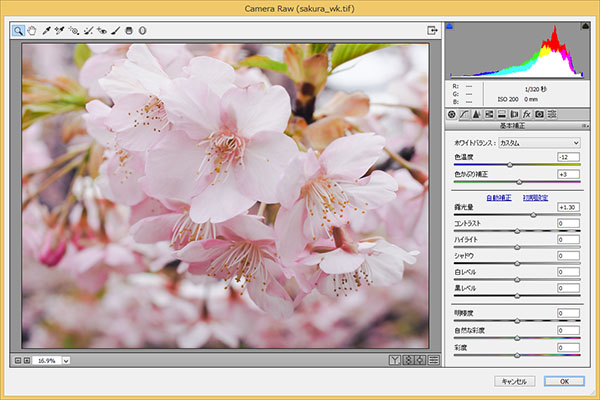Open the zoom level percentage dropdown
The width and height of the screenshot is (600, 400).
[x=65, y=360]
